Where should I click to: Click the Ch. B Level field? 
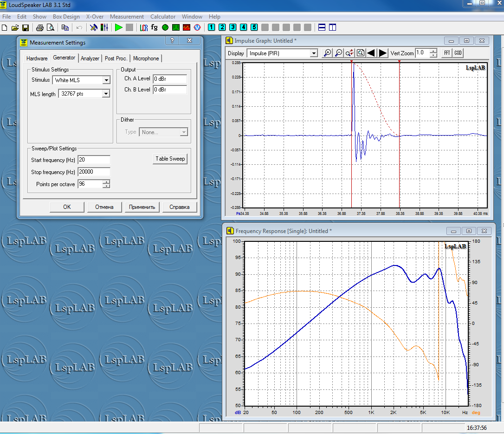170,90
